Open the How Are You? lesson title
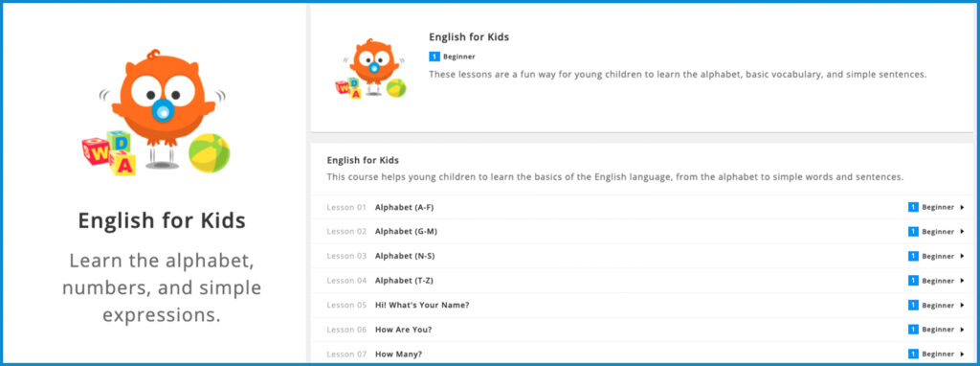The height and width of the screenshot is (366, 980). [x=403, y=330]
